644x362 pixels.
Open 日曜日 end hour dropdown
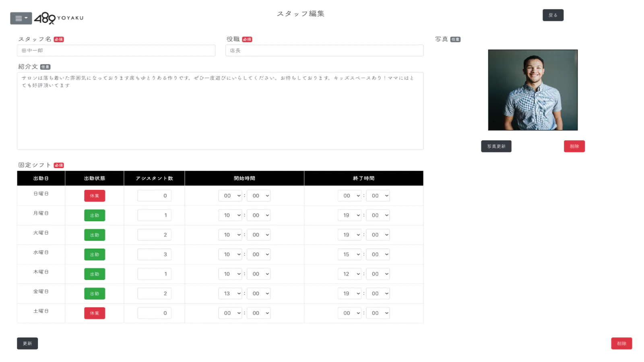[349, 196]
